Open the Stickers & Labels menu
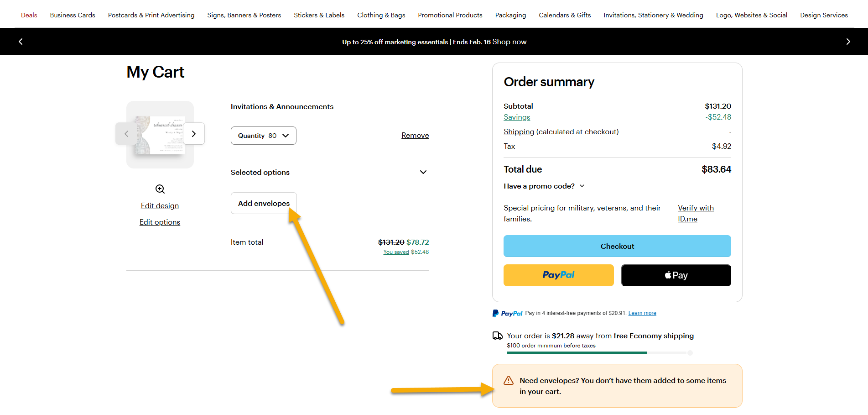The image size is (868, 415). [x=319, y=15]
